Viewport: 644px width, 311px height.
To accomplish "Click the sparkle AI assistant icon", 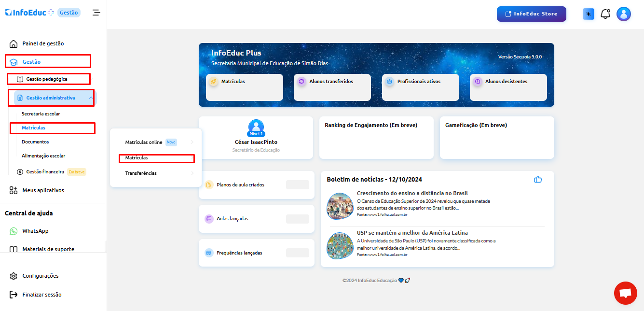I will pos(589,14).
